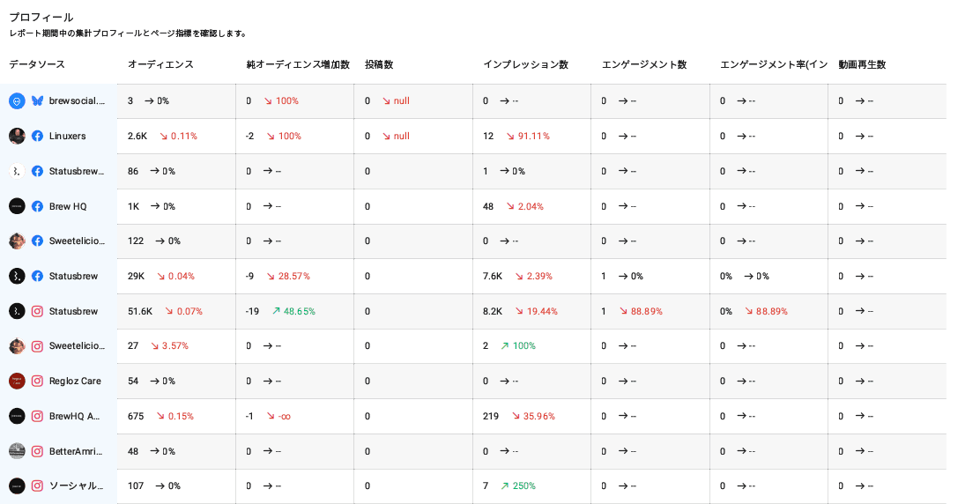Click the green up arrow beside 48.65%
This screenshot has width=980, height=504.
(x=276, y=311)
